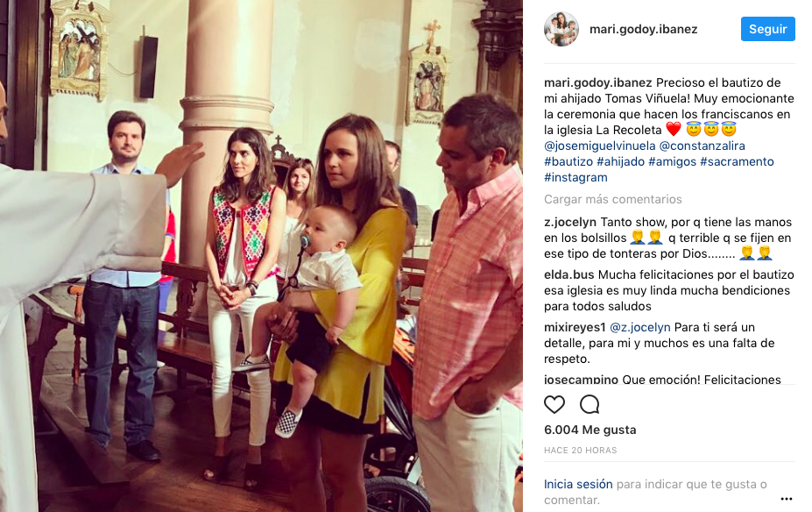Click the baptism photo

pyautogui.click(x=261, y=256)
